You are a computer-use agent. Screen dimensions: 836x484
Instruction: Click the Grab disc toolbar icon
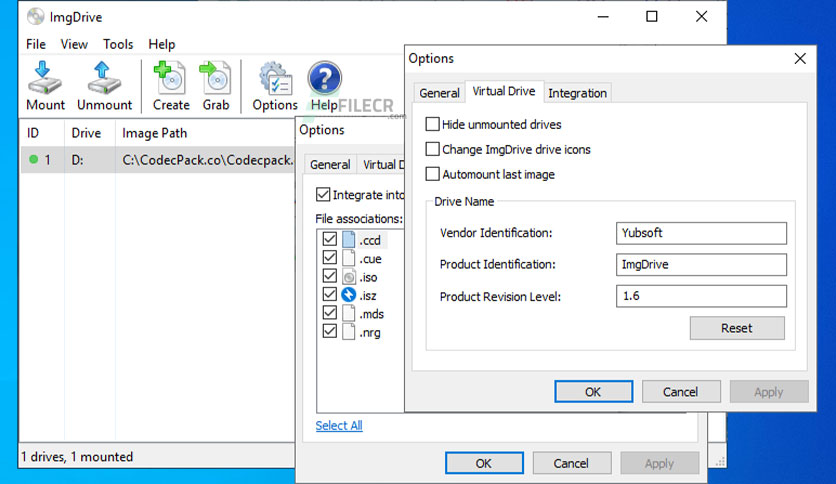click(x=215, y=78)
